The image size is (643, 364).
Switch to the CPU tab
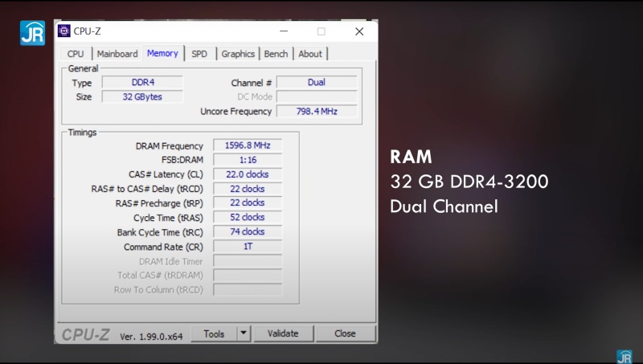click(76, 54)
